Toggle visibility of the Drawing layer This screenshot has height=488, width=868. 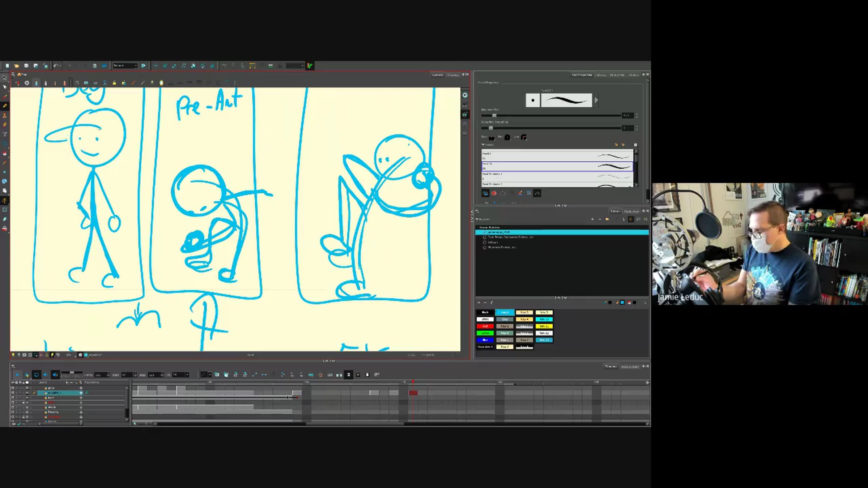click(x=13, y=412)
